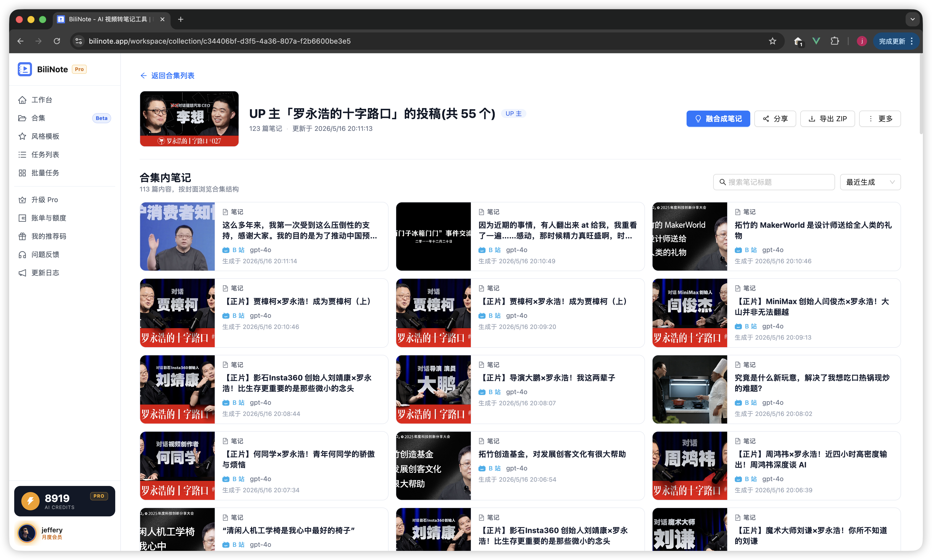This screenshot has width=932, height=560.
Task: Click the 融合成笔记 button
Action: 718,119
